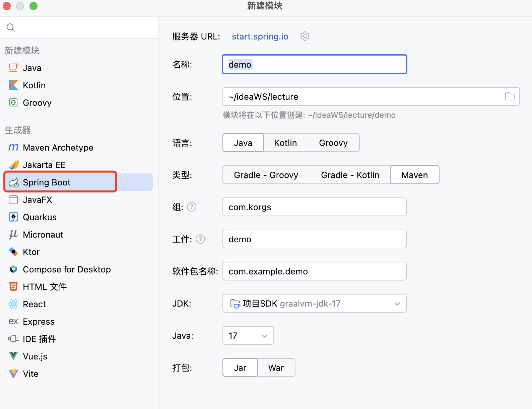The width and height of the screenshot is (532, 409).
Task: Click the green macOS zoom button
Action: click(34, 6)
